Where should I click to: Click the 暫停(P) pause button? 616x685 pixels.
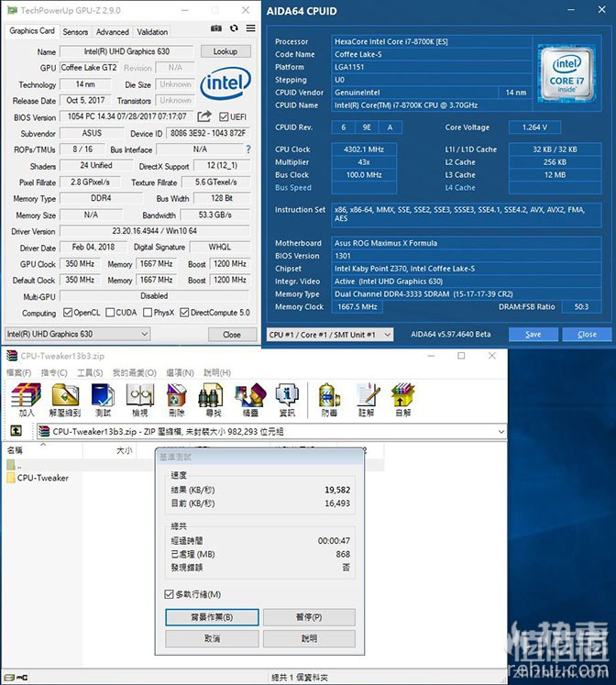tap(309, 617)
